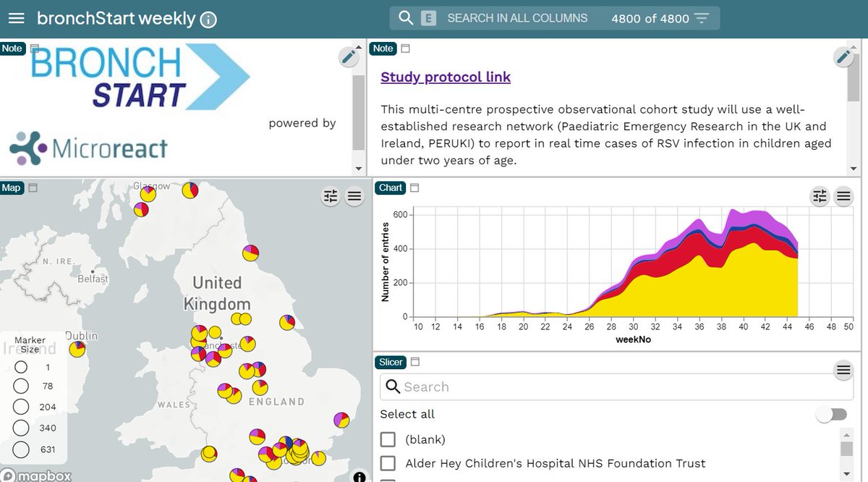This screenshot has width=868, height=482.
Task: Open chart controls sliders icon
Action: [x=820, y=196]
